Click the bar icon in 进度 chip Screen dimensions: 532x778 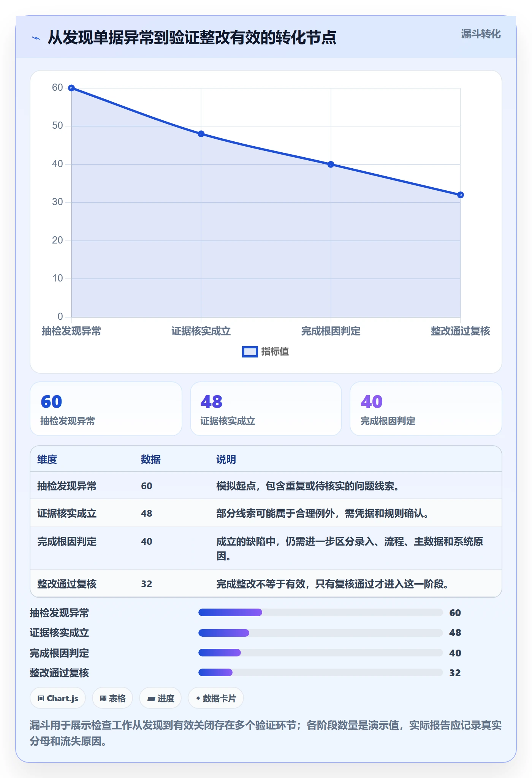pyautogui.click(x=151, y=699)
